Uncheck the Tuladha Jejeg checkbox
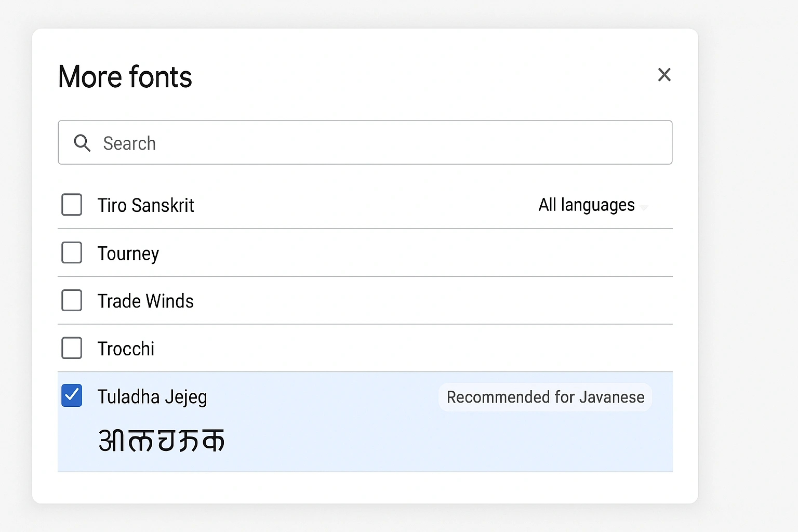The image size is (798, 532). click(x=72, y=396)
